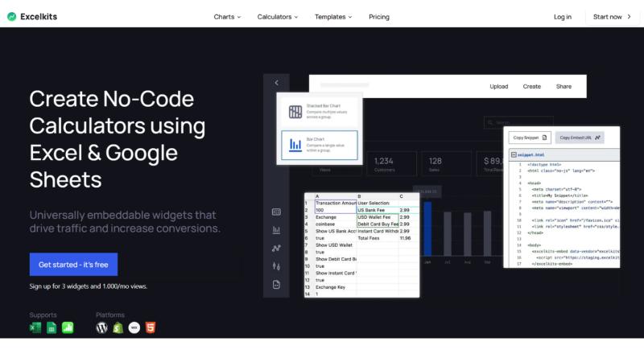Go to the Pricing page
This screenshot has width=644, height=362.
(x=379, y=17)
